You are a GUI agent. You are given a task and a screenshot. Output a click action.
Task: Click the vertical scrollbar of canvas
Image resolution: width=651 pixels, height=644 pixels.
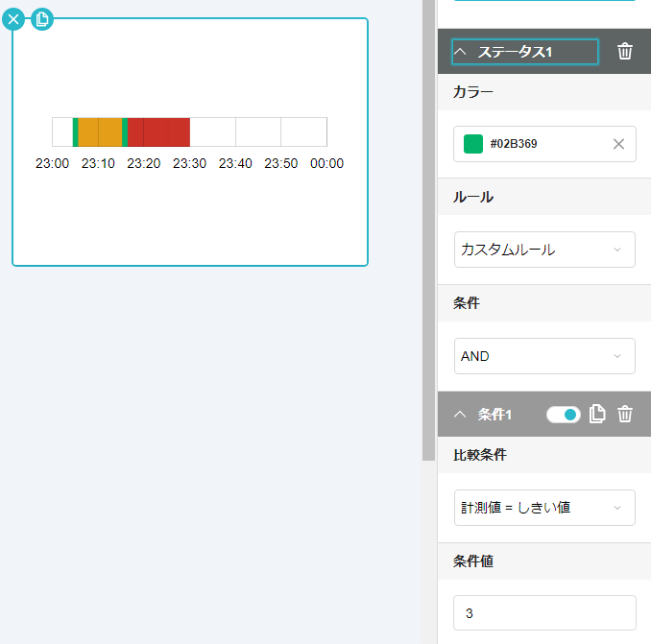(x=428, y=230)
